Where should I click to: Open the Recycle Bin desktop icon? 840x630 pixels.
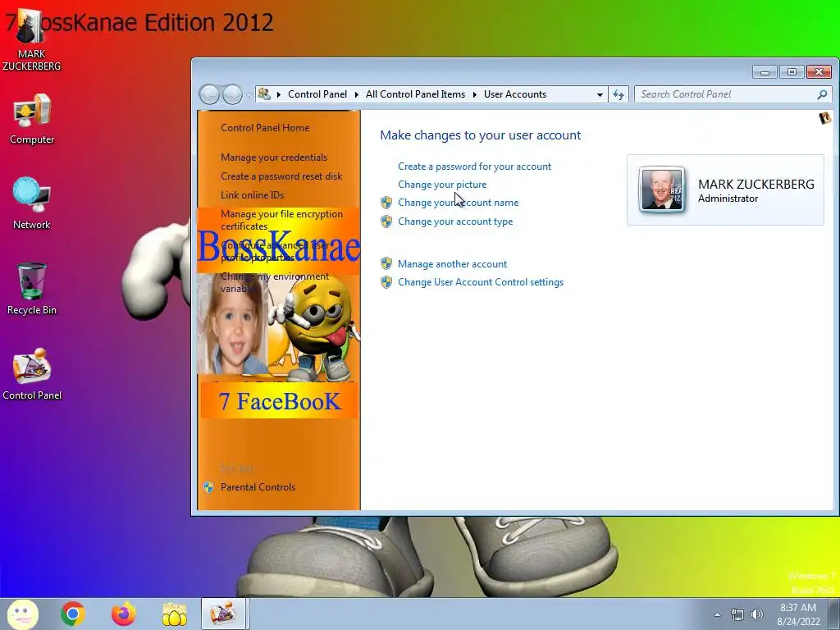tap(32, 288)
